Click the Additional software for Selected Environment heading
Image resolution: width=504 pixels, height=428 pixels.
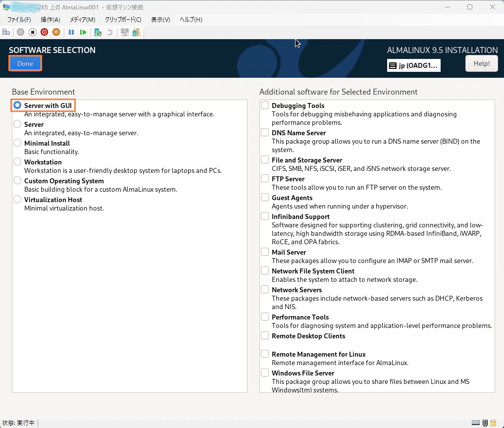[x=339, y=92]
